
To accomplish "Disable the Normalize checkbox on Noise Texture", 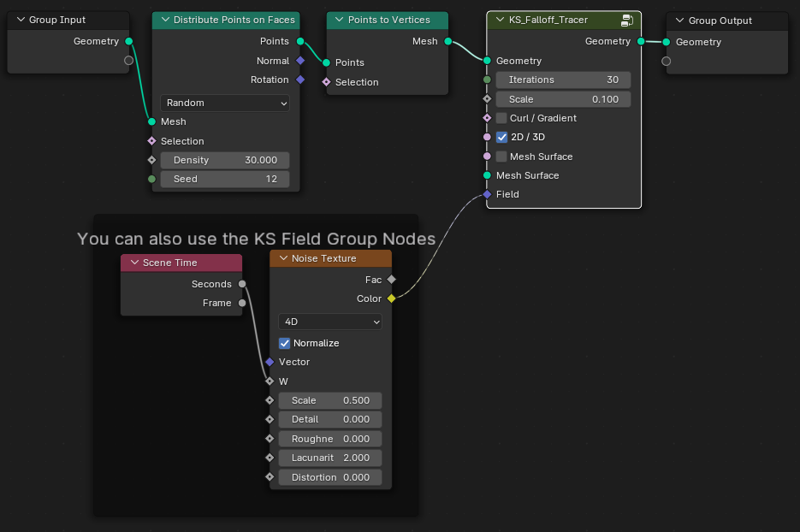I will (283, 343).
